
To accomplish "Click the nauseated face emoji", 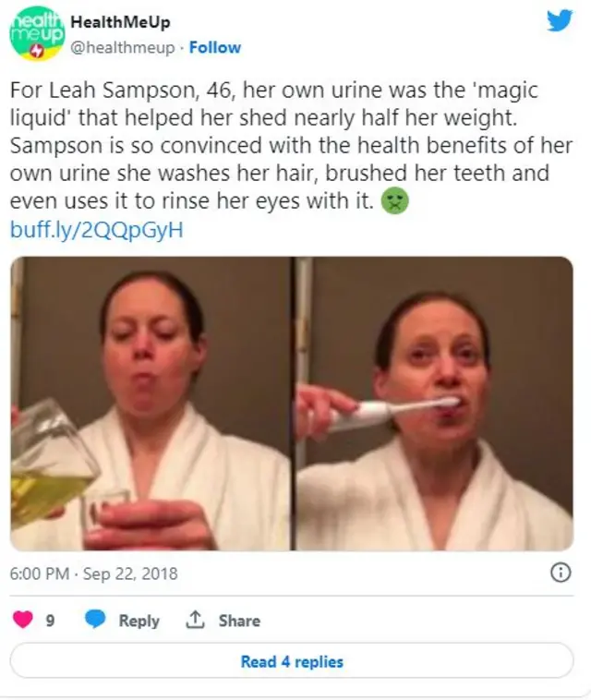I will [x=394, y=201].
